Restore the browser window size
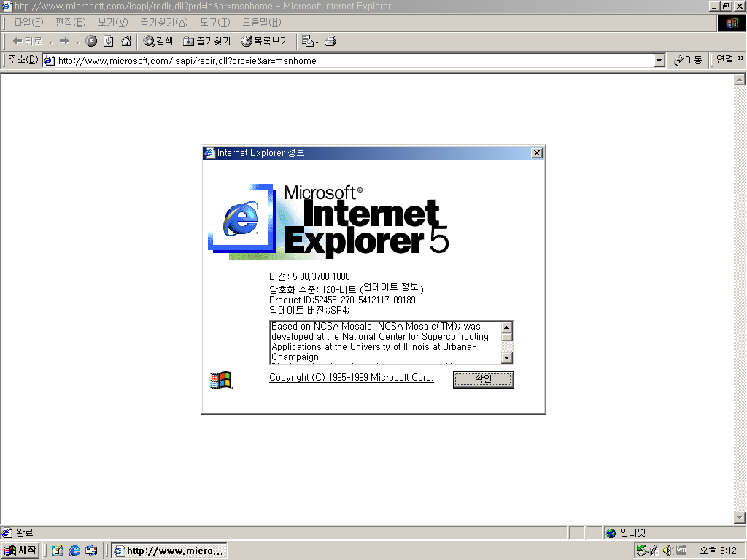 click(x=726, y=6)
